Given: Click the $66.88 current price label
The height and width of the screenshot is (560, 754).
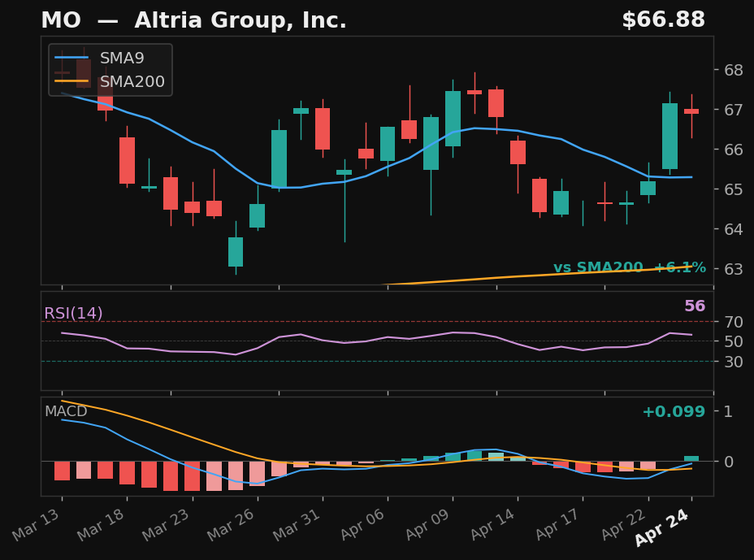Looking at the screenshot, I should click(x=663, y=21).
